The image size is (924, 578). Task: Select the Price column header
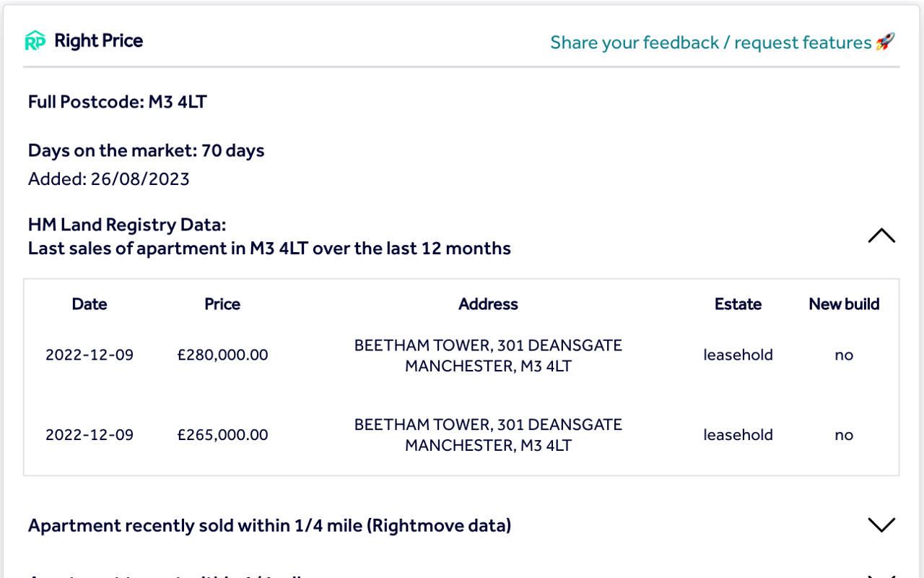[x=222, y=304]
